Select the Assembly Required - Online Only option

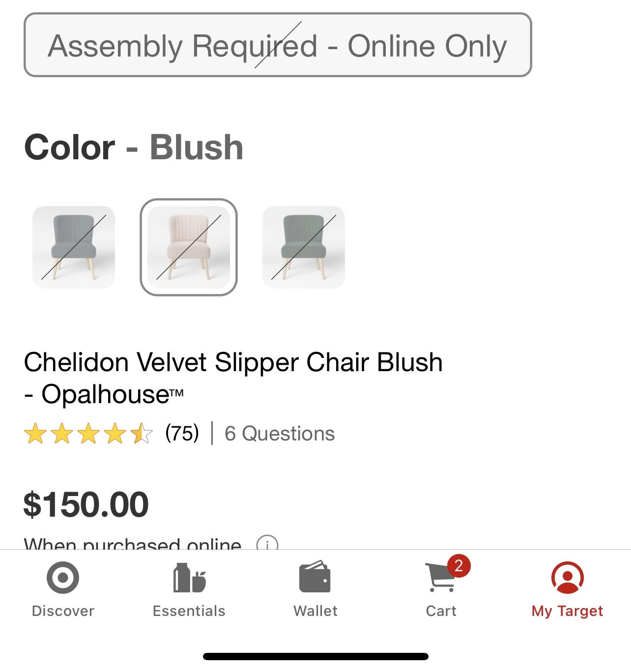pyautogui.click(x=278, y=45)
